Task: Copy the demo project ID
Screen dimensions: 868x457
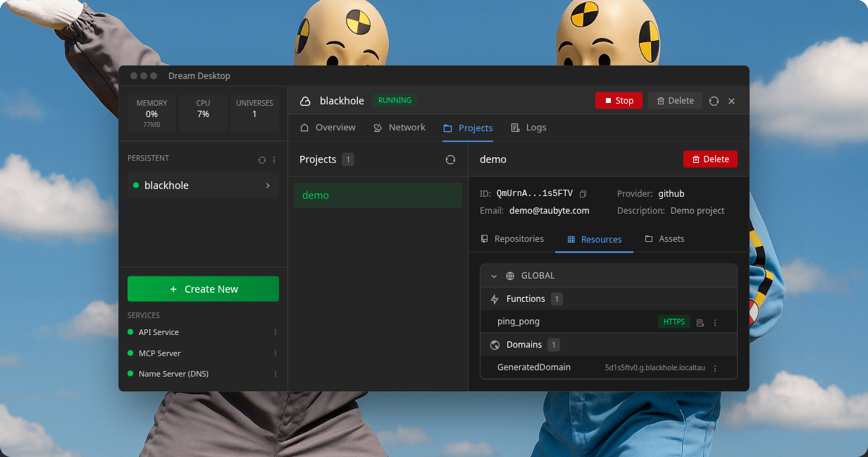Action: point(582,193)
